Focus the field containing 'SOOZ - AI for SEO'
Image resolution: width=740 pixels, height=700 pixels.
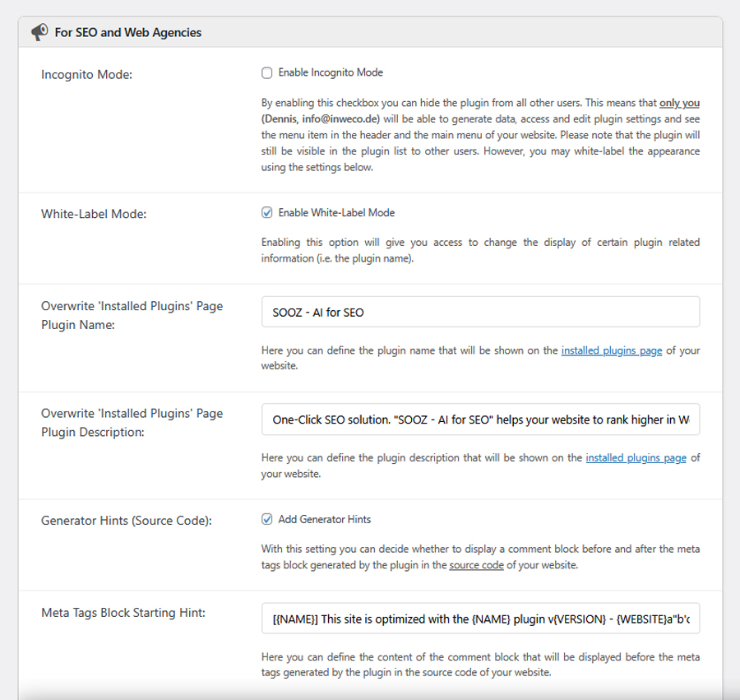pyautogui.click(x=480, y=313)
